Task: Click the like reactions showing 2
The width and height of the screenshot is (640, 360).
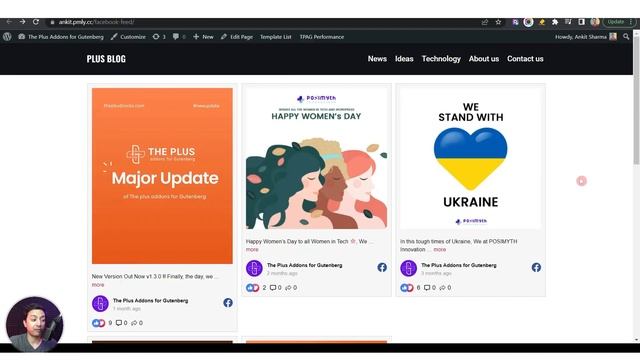Action: (x=256, y=288)
